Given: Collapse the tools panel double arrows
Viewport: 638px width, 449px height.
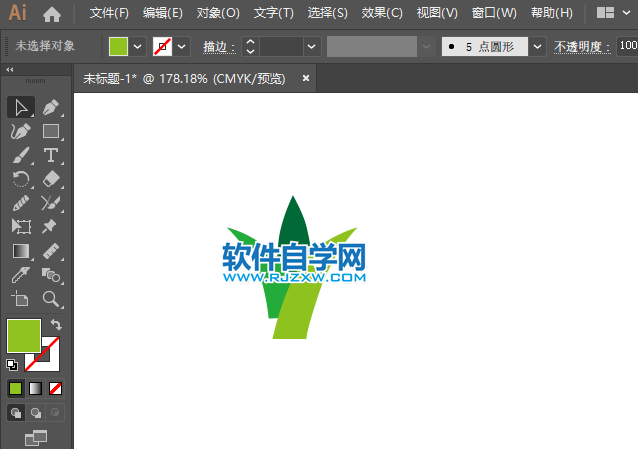Looking at the screenshot, I should (10, 70).
